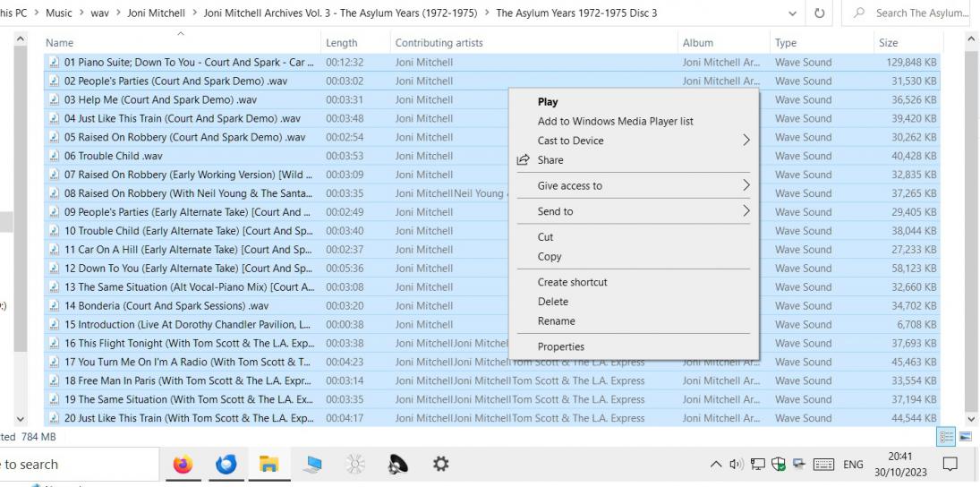Click the wav file icon for 06 Trouble Child
The image size is (980, 487).
click(55, 156)
